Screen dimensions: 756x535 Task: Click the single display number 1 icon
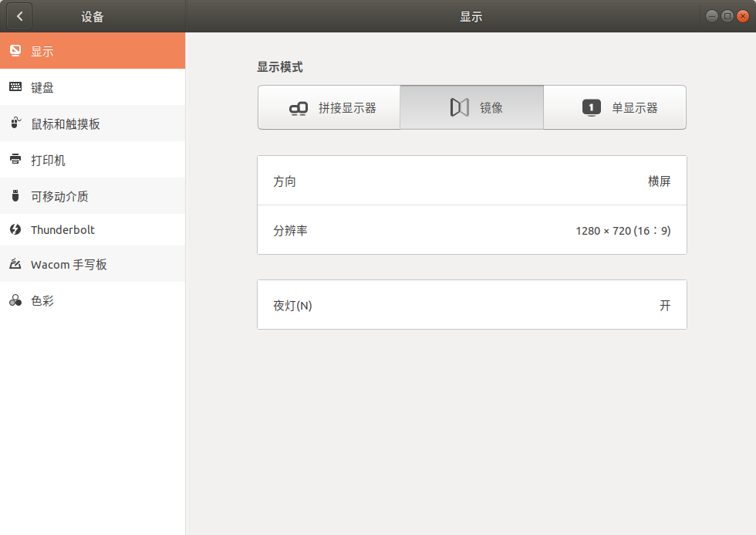point(592,107)
